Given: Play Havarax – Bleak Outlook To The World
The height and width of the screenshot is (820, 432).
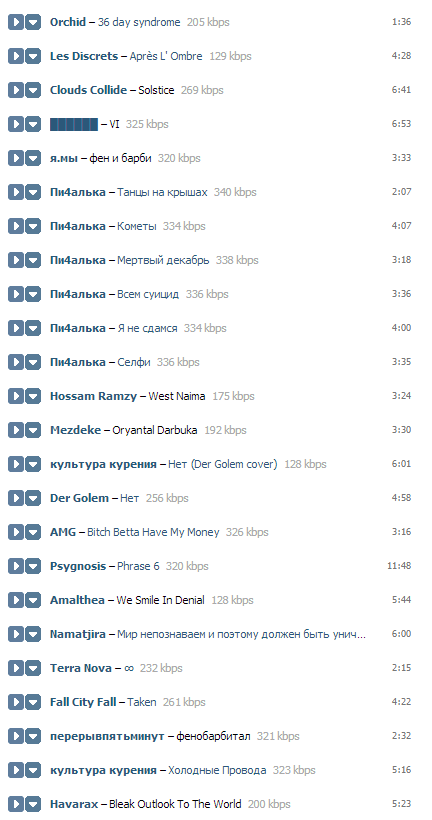Looking at the screenshot, I should [x=16, y=804].
